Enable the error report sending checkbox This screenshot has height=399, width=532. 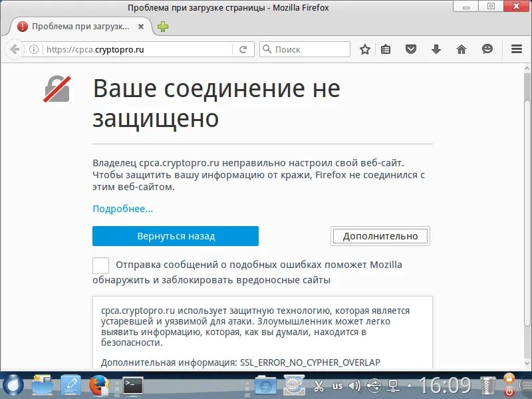click(x=101, y=265)
